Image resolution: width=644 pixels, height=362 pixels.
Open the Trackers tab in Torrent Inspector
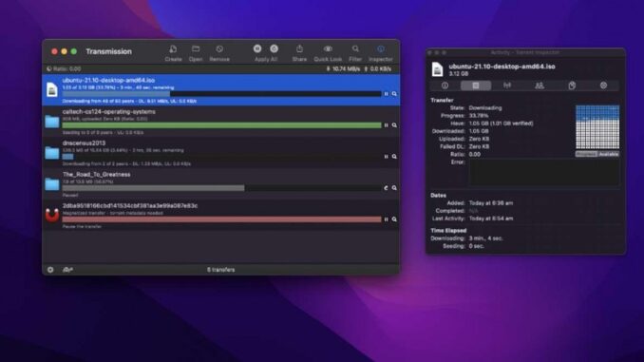[x=507, y=86]
